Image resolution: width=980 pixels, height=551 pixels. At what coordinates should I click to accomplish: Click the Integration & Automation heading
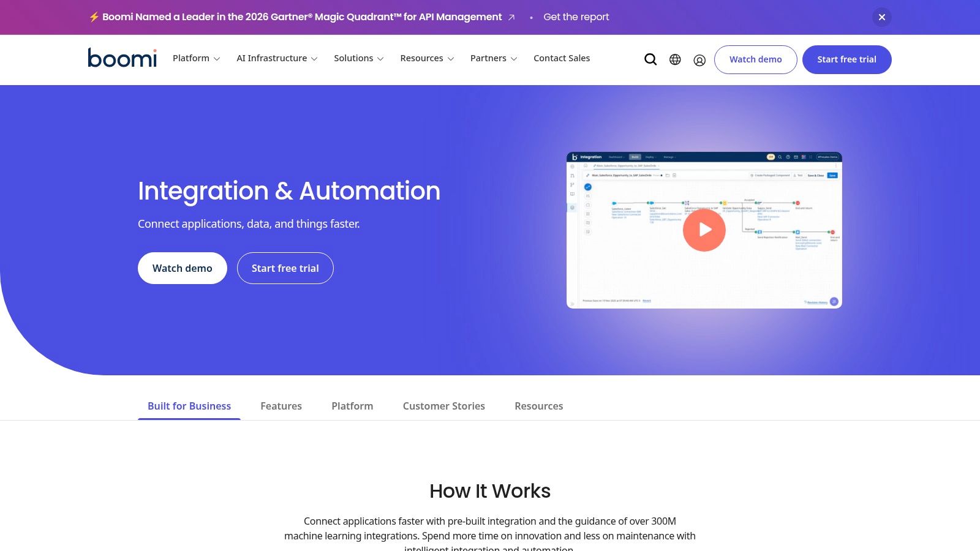tap(289, 190)
